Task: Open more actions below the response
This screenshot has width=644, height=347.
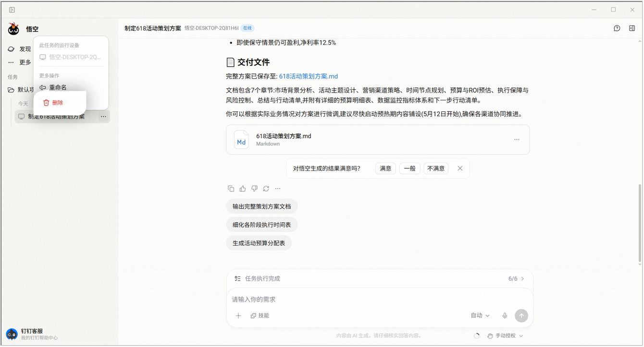Action: [x=278, y=189]
